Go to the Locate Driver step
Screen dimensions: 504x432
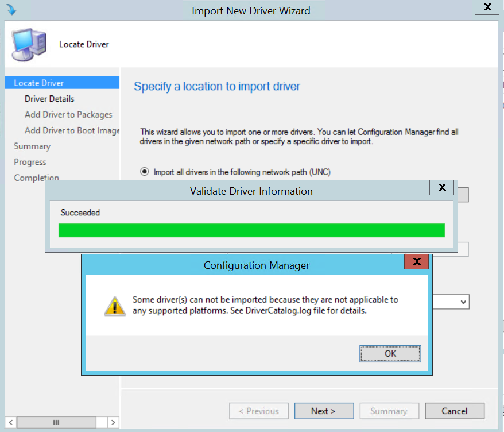(39, 83)
